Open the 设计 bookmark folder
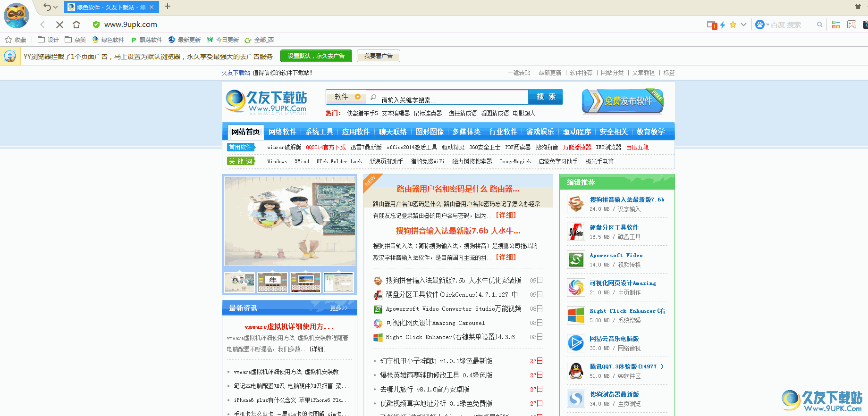This screenshot has width=868, height=416. (48, 40)
